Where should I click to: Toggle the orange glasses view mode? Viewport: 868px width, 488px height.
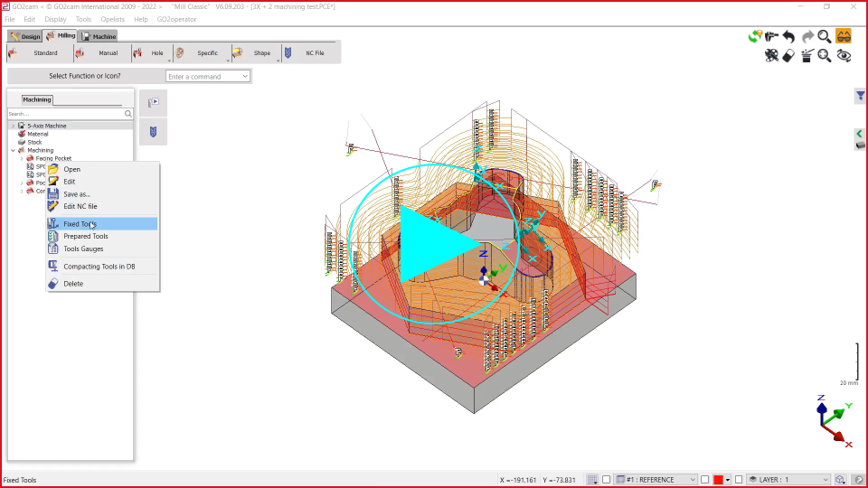(844, 37)
